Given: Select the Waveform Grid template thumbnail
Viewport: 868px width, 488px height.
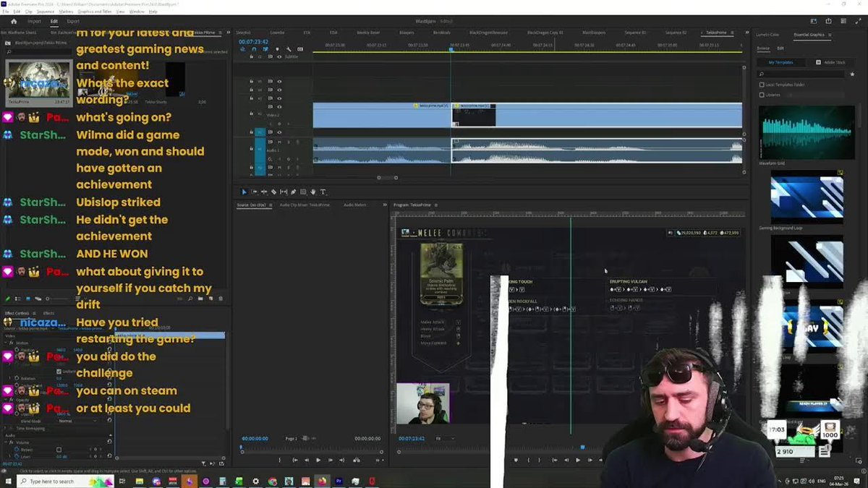Looking at the screenshot, I should click(x=807, y=132).
